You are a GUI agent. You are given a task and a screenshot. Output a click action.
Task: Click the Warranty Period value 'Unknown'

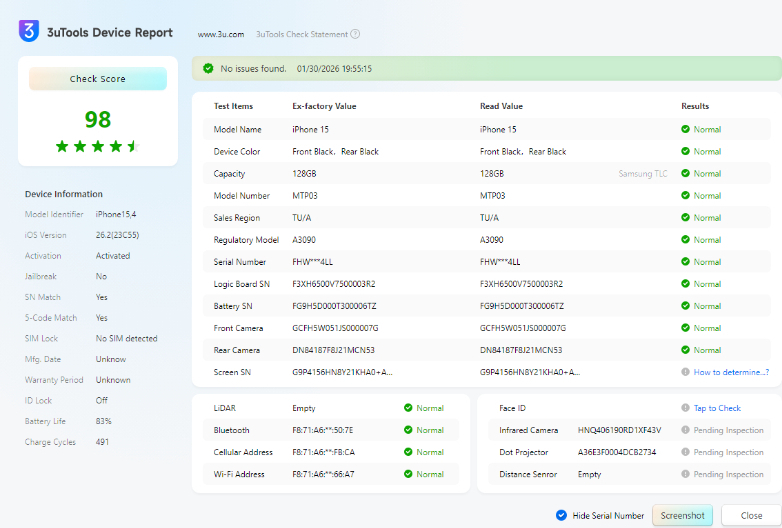113,379
